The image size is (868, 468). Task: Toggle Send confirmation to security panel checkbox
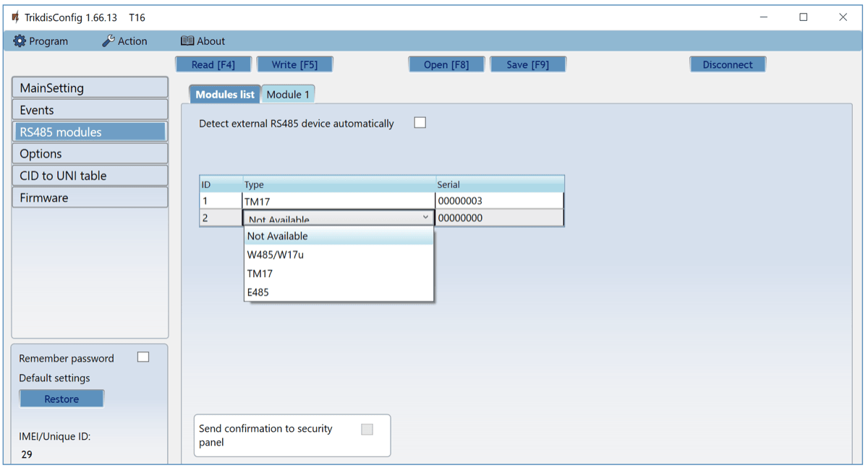click(x=367, y=430)
